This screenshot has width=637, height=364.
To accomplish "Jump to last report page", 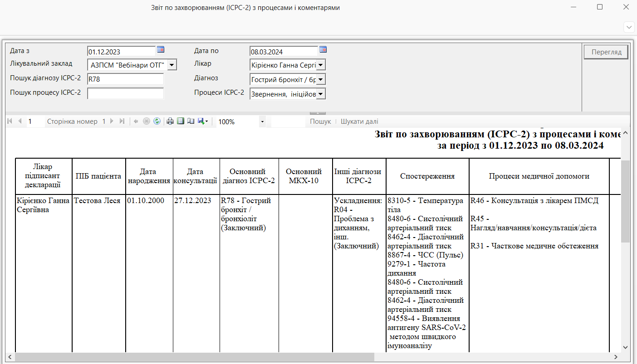I will click(x=122, y=121).
